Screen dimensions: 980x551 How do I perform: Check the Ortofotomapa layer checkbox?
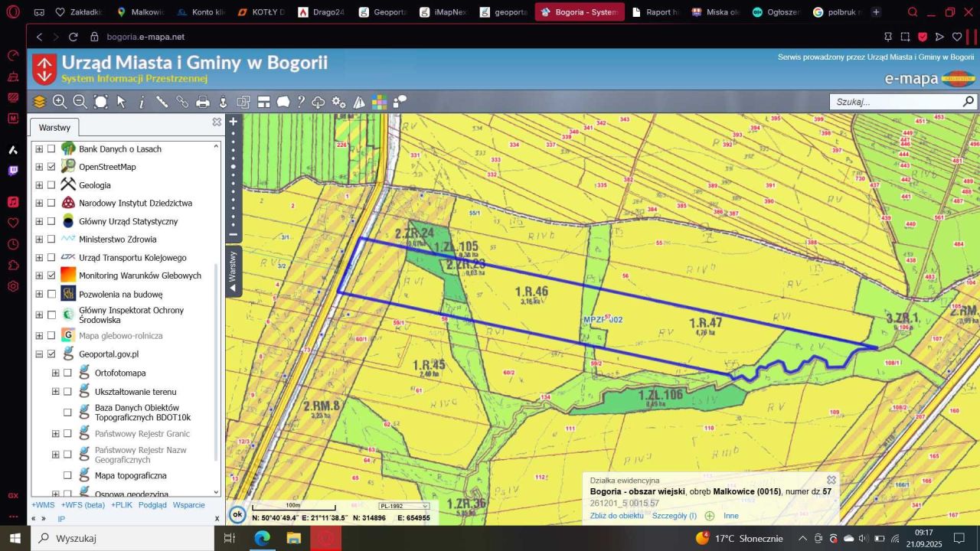coord(67,373)
